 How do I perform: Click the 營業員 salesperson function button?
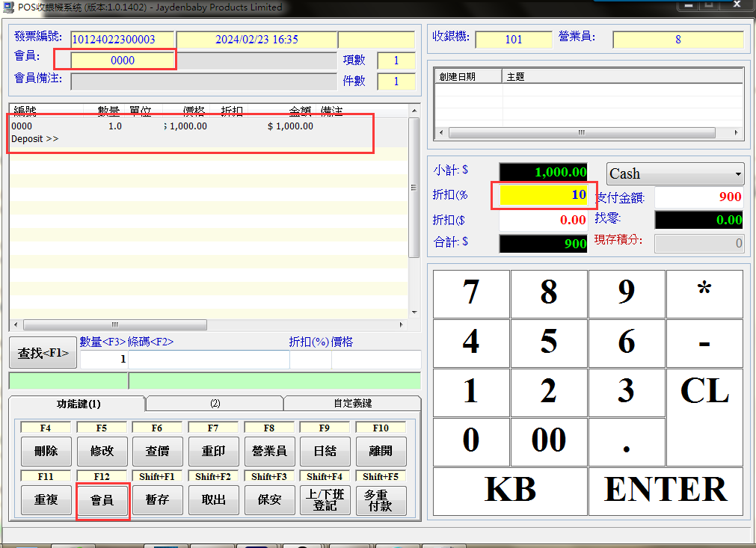269,451
